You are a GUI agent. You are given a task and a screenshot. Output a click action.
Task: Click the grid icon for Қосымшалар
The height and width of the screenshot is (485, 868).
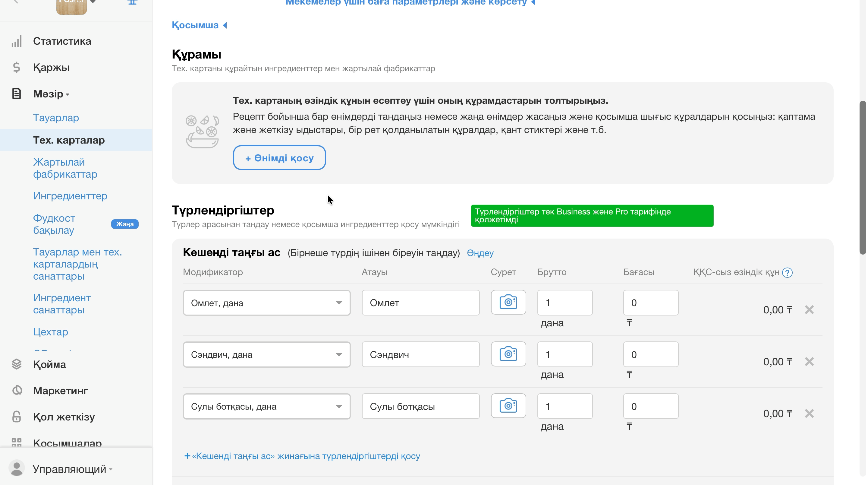click(17, 442)
